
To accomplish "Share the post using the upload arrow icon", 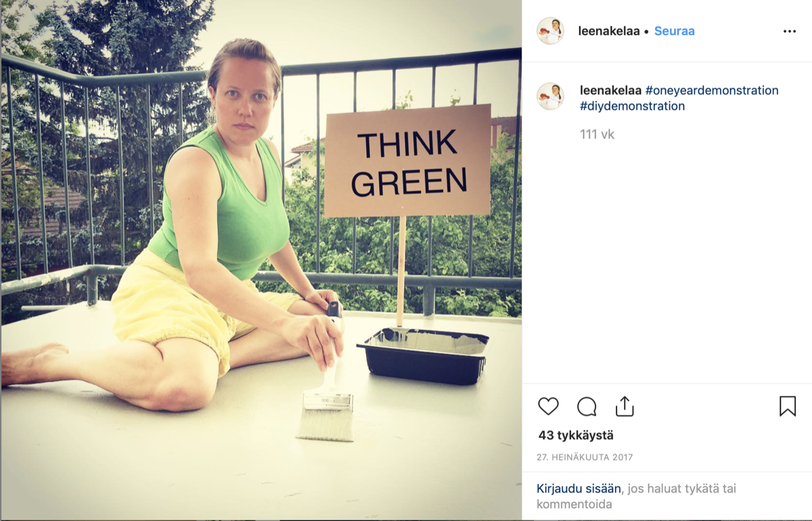I will (x=625, y=406).
